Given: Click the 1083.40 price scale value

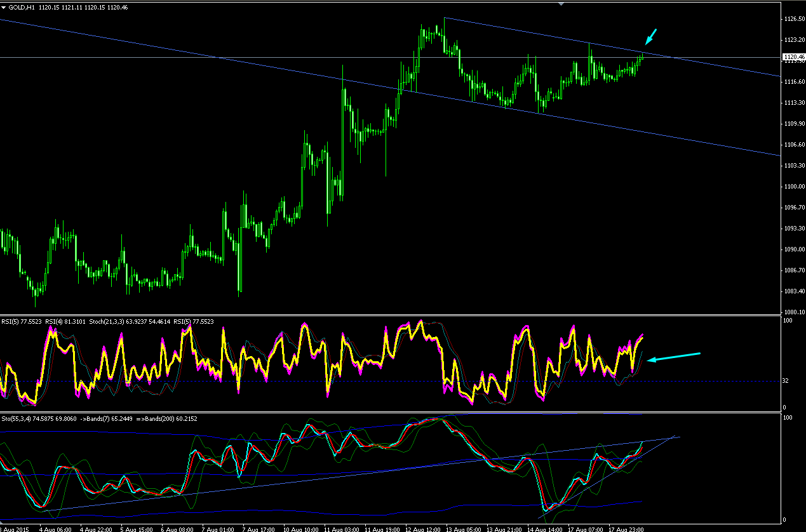Looking at the screenshot, I should pos(795,291).
